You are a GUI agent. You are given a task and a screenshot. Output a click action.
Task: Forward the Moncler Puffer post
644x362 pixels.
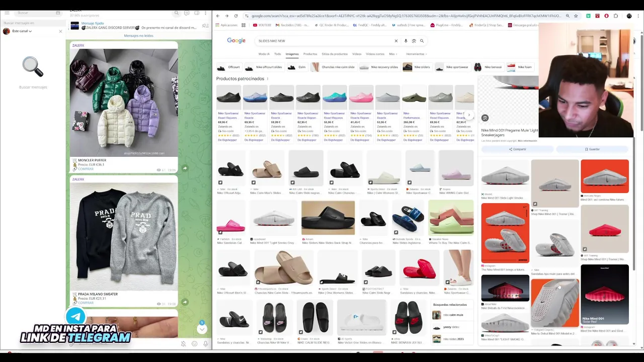pyautogui.click(x=185, y=168)
